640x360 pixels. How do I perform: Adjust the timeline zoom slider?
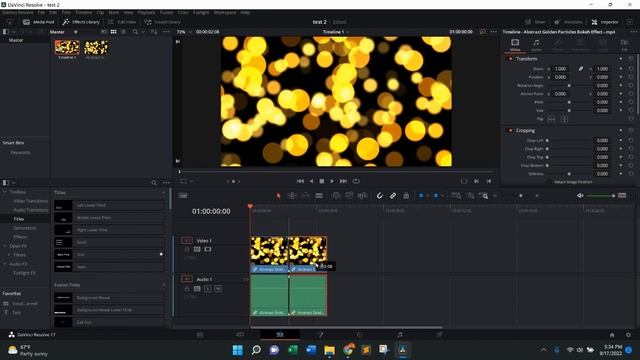[x=521, y=196]
